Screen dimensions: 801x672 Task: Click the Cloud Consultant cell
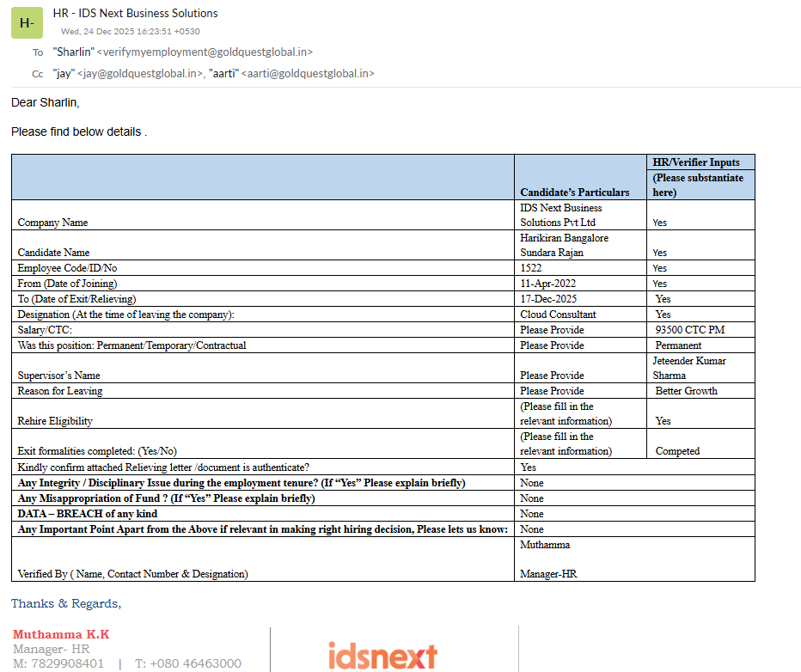tap(558, 315)
